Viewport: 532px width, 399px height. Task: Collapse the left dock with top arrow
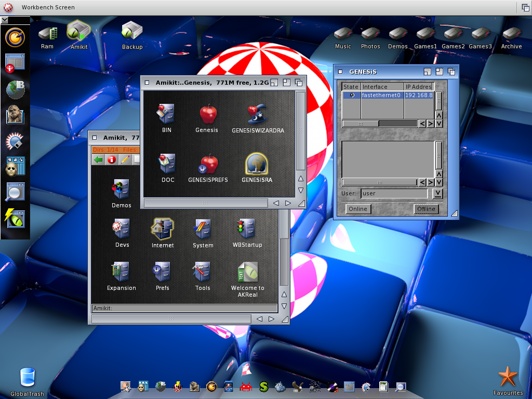coord(4,20)
